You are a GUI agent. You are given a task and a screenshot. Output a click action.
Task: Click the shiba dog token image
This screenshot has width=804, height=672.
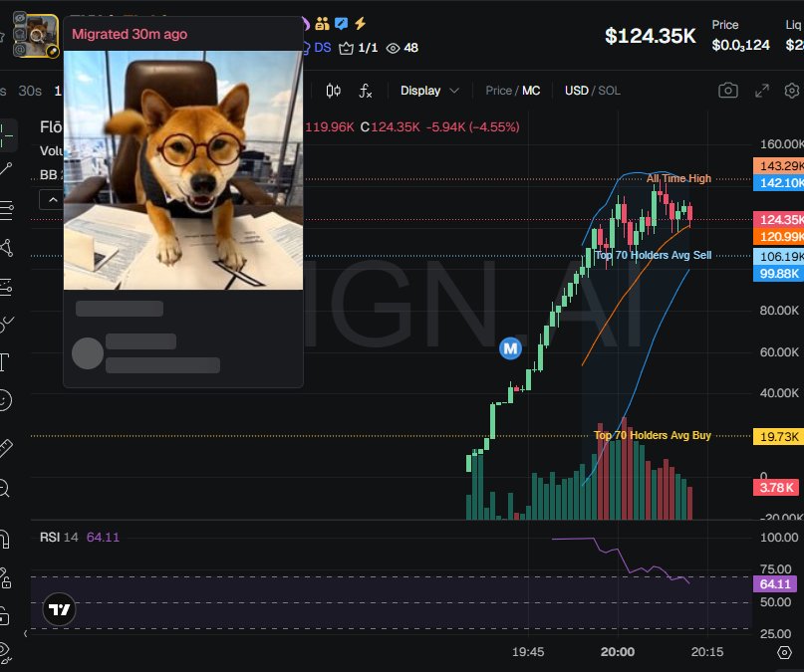coord(183,170)
